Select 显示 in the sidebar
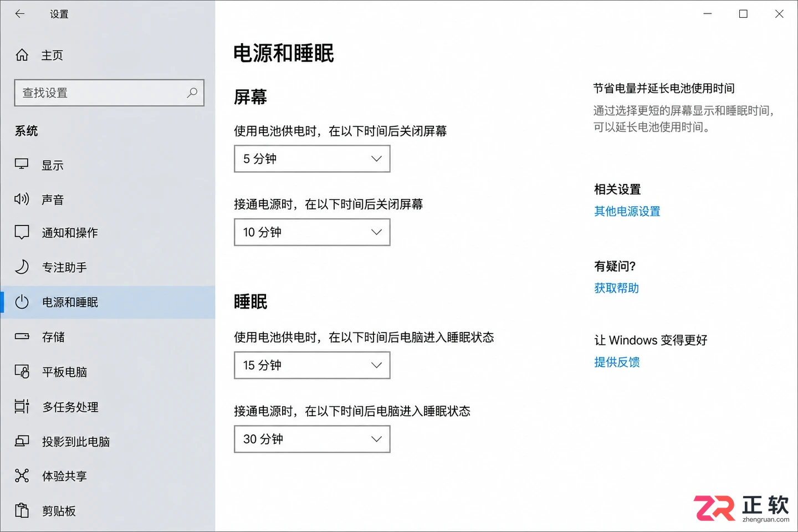This screenshot has width=798, height=532. point(108,165)
